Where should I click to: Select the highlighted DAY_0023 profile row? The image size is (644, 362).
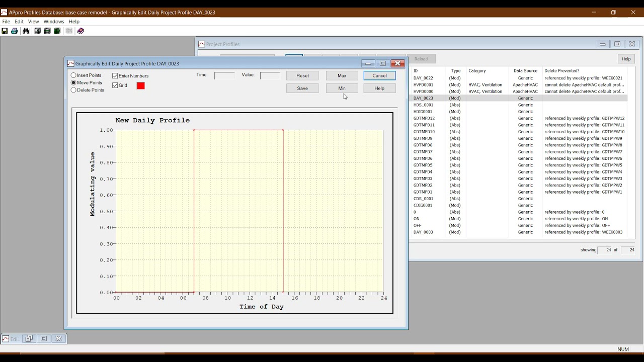pos(518,99)
